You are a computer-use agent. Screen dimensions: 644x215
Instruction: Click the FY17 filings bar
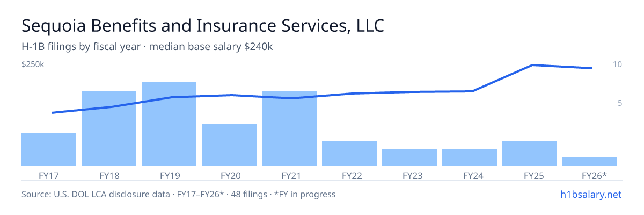[49, 149]
